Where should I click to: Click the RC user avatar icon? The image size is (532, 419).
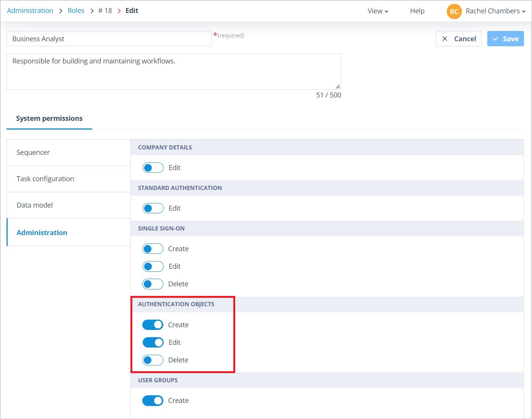click(x=454, y=11)
